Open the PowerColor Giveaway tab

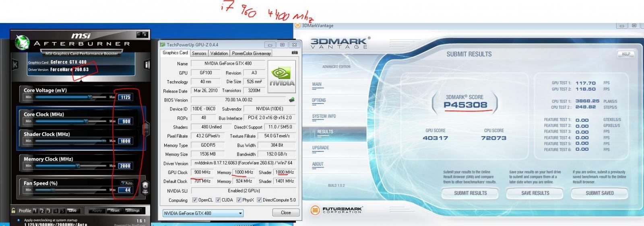[x=252, y=53]
